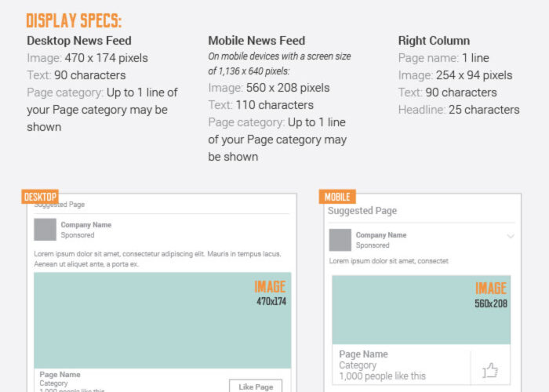This screenshot has height=392, width=549.
Task: Expand the chevron dropdown in mobile ad header
Action: [x=511, y=236]
